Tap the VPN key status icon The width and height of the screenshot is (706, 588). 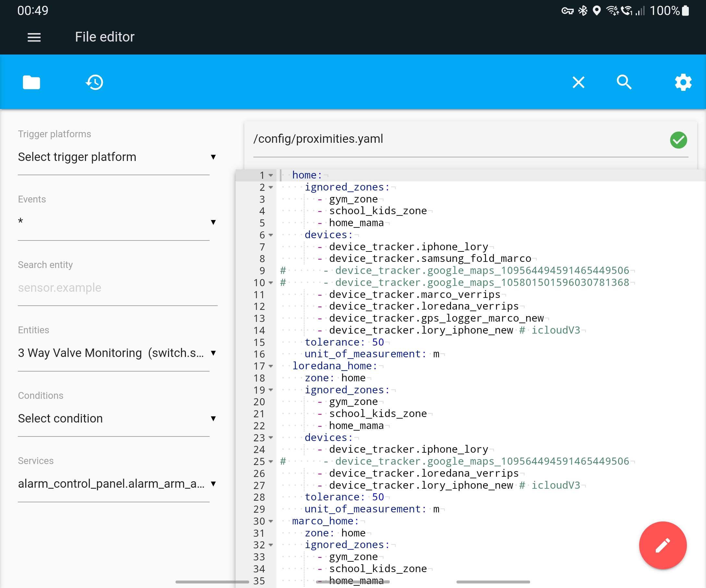point(567,11)
